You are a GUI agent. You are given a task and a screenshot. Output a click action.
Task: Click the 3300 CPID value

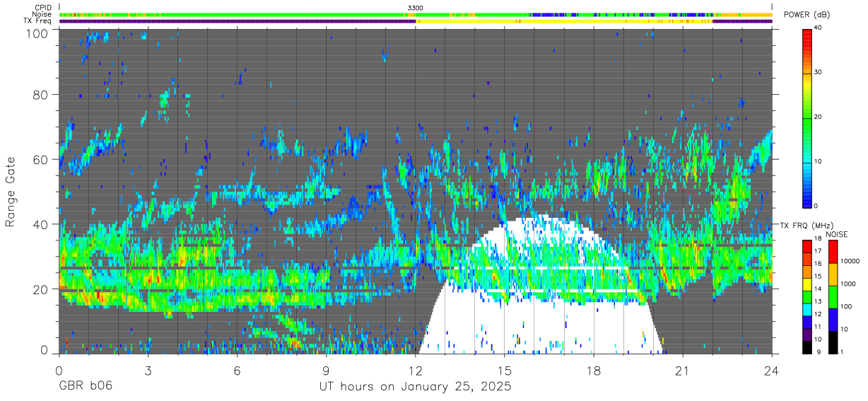(416, 7)
